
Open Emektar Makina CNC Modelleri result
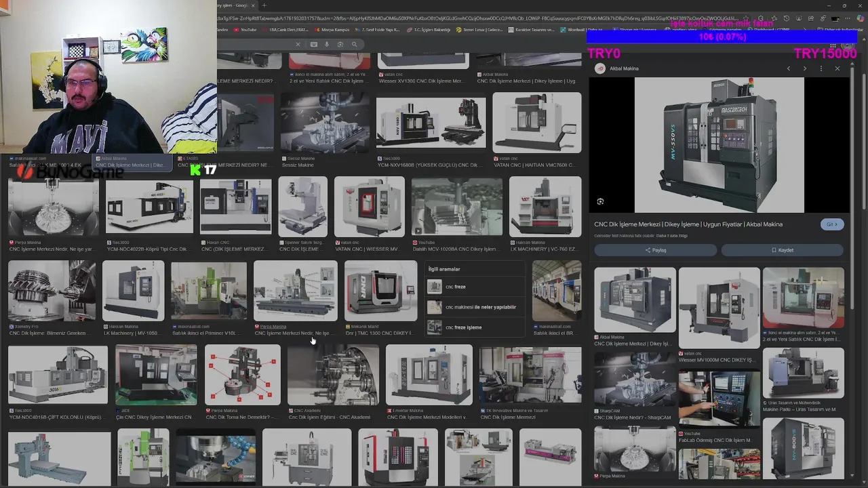click(x=429, y=375)
